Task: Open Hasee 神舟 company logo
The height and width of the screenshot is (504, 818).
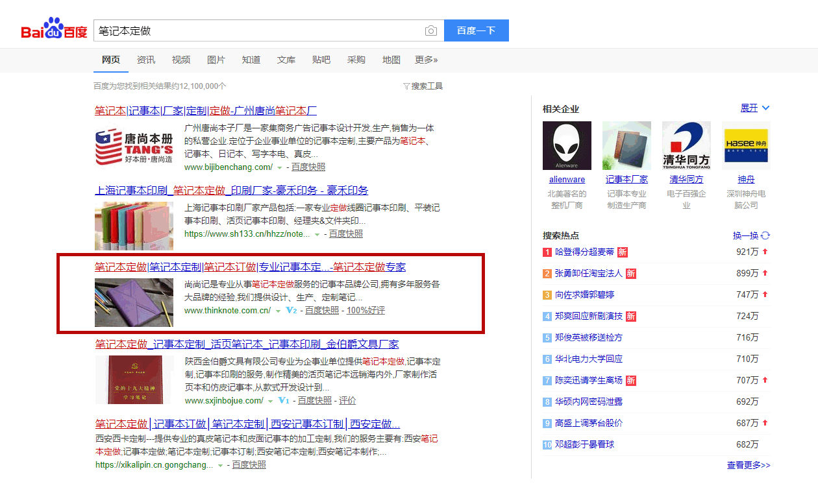Action: pyautogui.click(x=746, y=146)
